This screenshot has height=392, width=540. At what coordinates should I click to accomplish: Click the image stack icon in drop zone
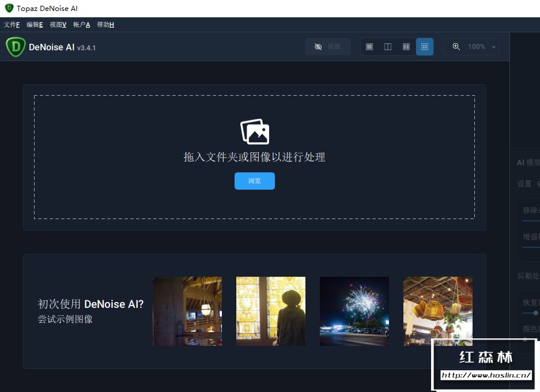pyautogui.click(x=255, y=131)
